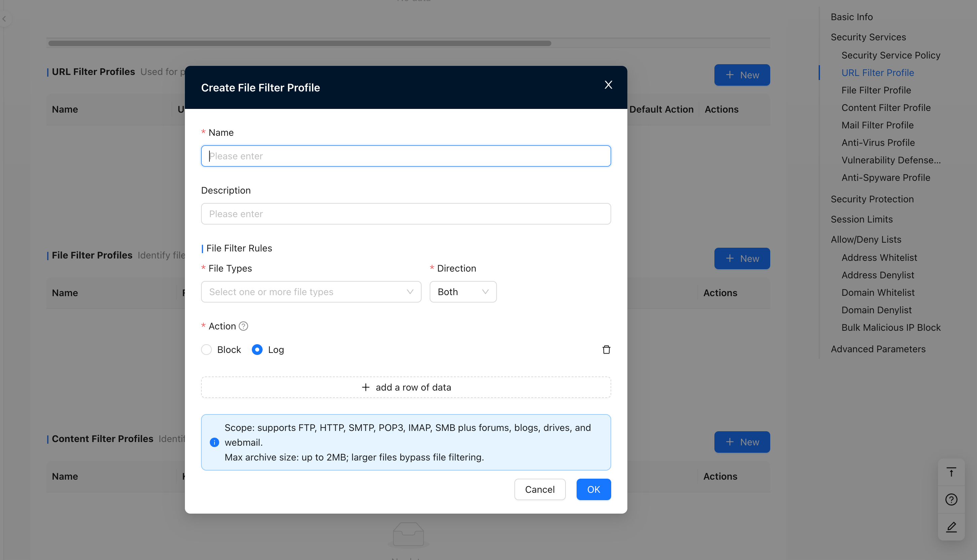The height and width of the screenshot is (560, 977).
Task: Go back to top with the floating arrow
Action: pyautogui.click(x=951, y=472)
